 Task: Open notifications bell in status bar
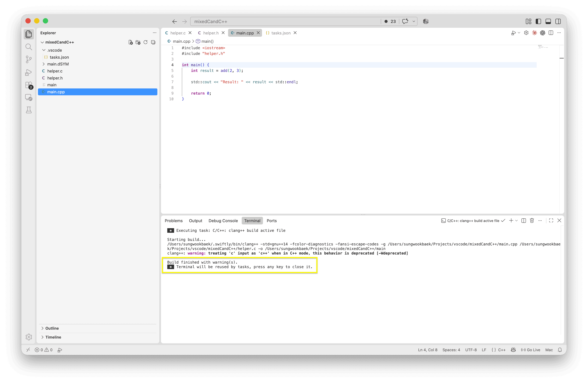pyautogui.click(x=560, y=350)
